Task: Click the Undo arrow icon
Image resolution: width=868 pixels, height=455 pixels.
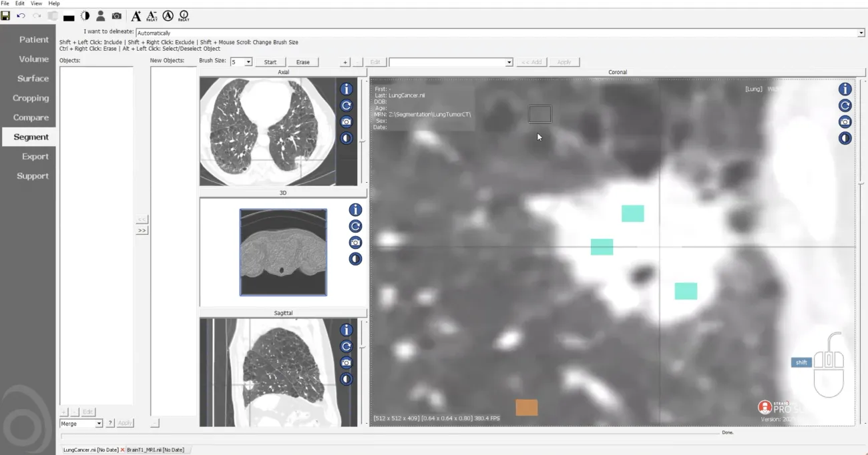Action: point(21,16)
